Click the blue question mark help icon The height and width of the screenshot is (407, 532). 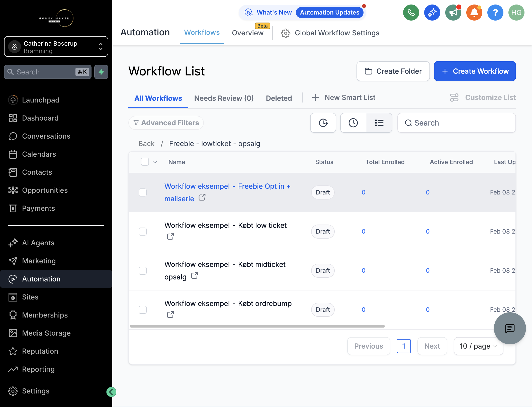495,13
